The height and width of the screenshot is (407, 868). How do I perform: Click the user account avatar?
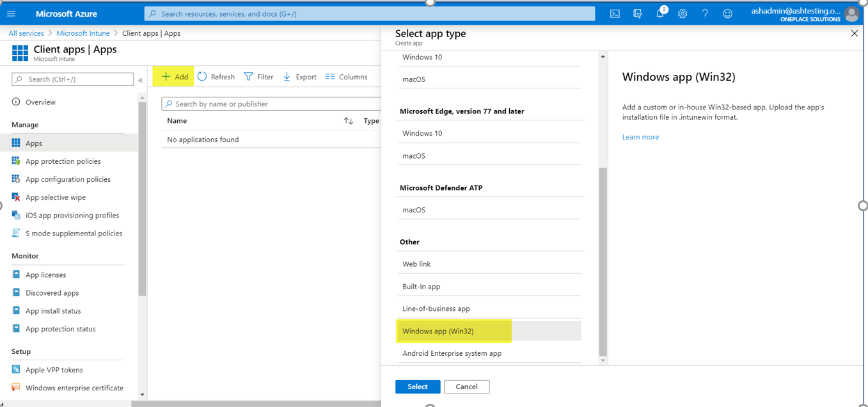point(851,13)
